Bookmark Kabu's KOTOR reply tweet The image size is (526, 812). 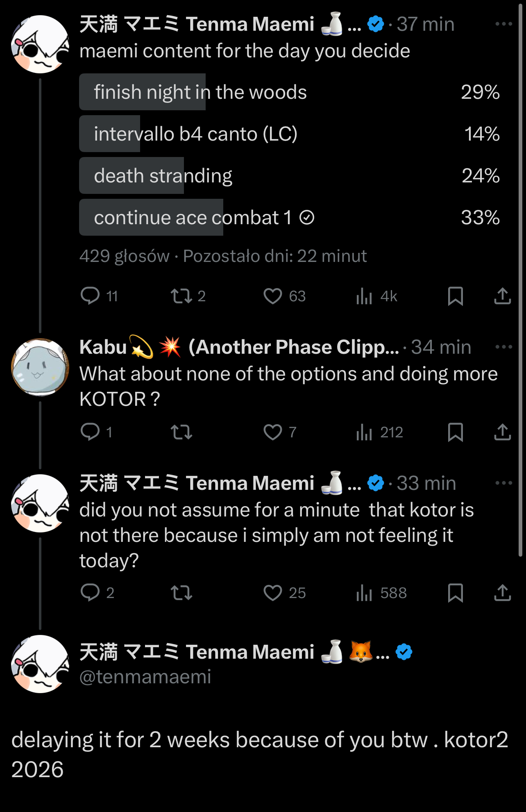click(x=455, y=432)
